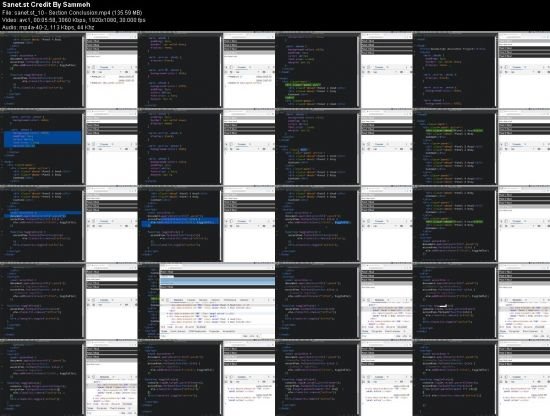Click the 'Video: avc1, 00:05:58' info line
The width and height of the screenshot is (550, 416).
coord(74,20)
